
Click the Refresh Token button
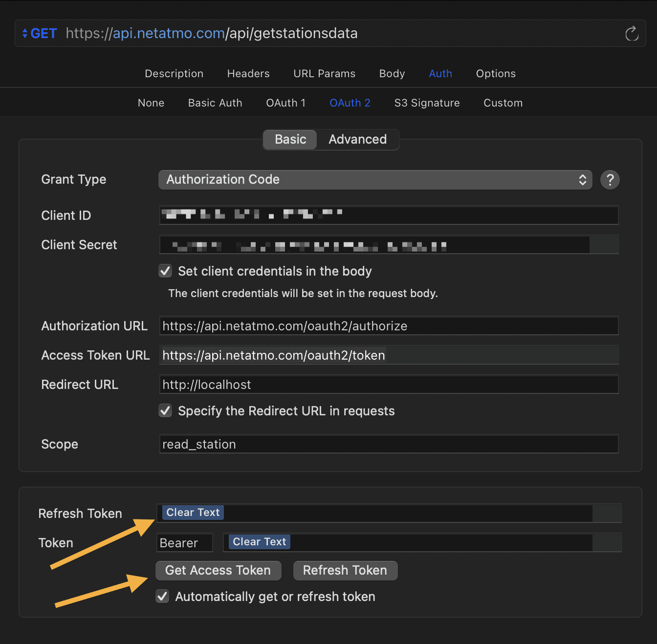tap(345, 570)
